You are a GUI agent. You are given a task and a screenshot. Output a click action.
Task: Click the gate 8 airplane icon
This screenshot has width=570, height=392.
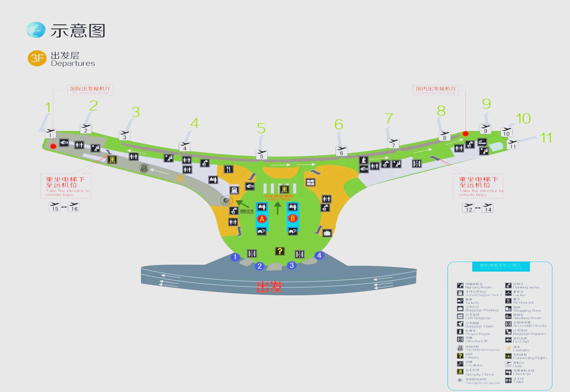(x=444, y=136)
